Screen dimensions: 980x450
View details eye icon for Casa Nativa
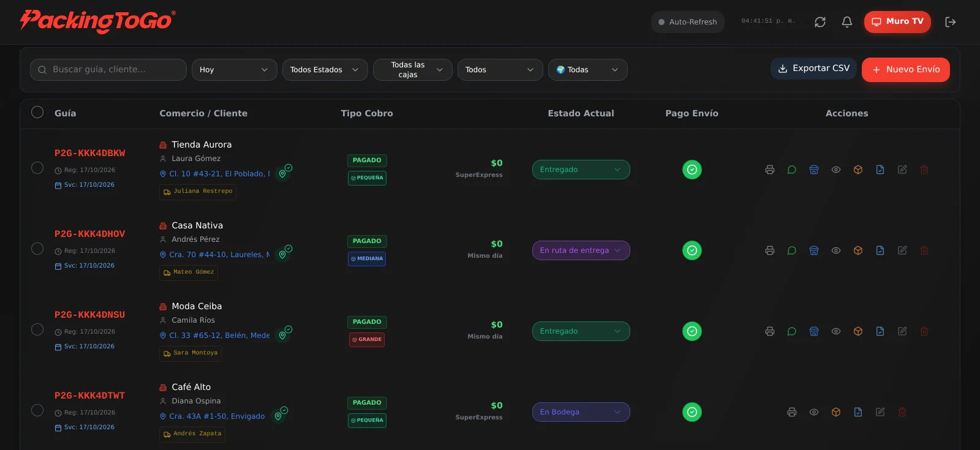click(x=836, y=250)
